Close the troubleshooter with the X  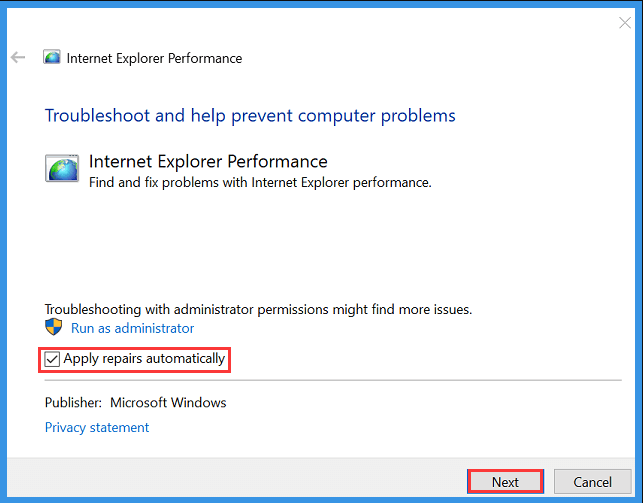pyautogui.click(x=625, y=23)
